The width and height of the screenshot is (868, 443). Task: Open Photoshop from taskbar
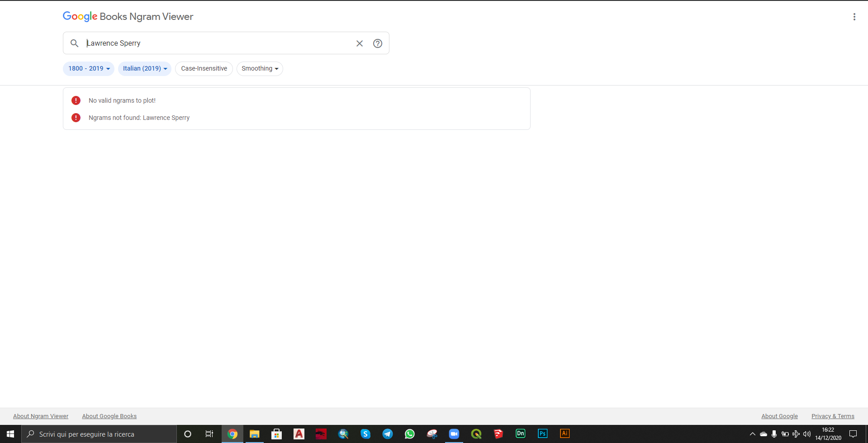[543, 433]
